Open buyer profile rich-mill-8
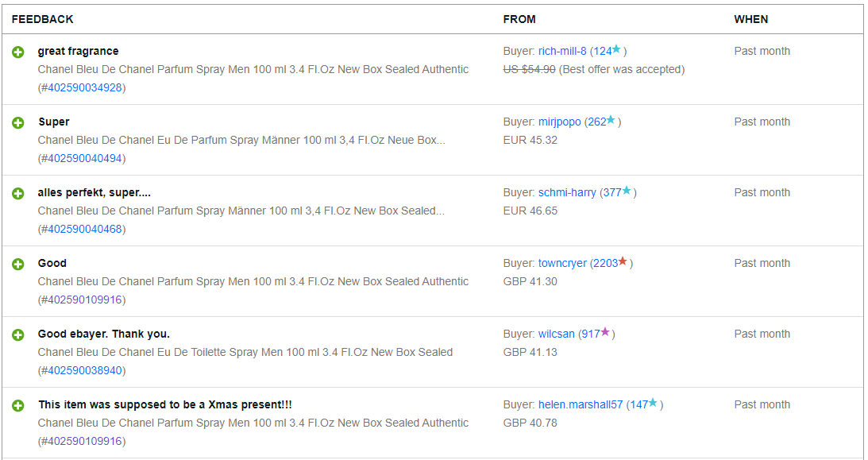The height and width of the screenshot is (460, 868). pyautogui.click(x=562, y=51)
